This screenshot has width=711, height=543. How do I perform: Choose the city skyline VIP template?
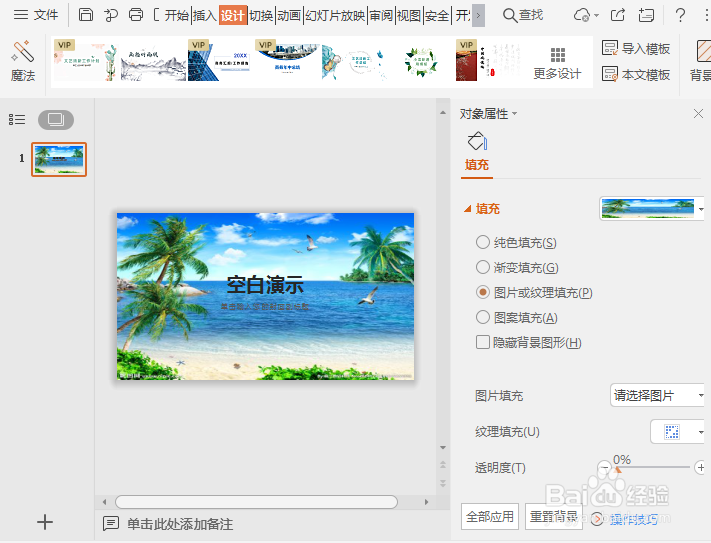tap(287, 62)
